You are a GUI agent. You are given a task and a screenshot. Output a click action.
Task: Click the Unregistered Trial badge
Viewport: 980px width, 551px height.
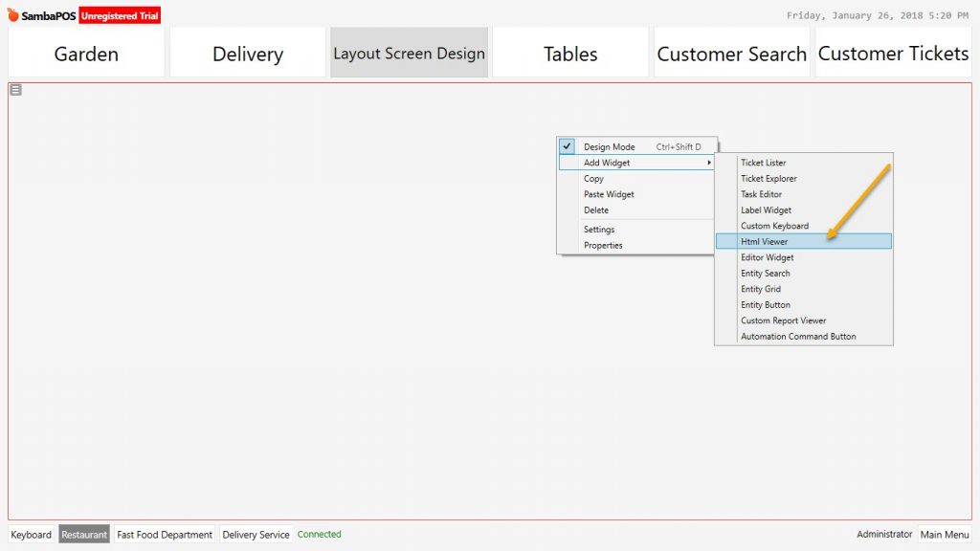(120, 15)
